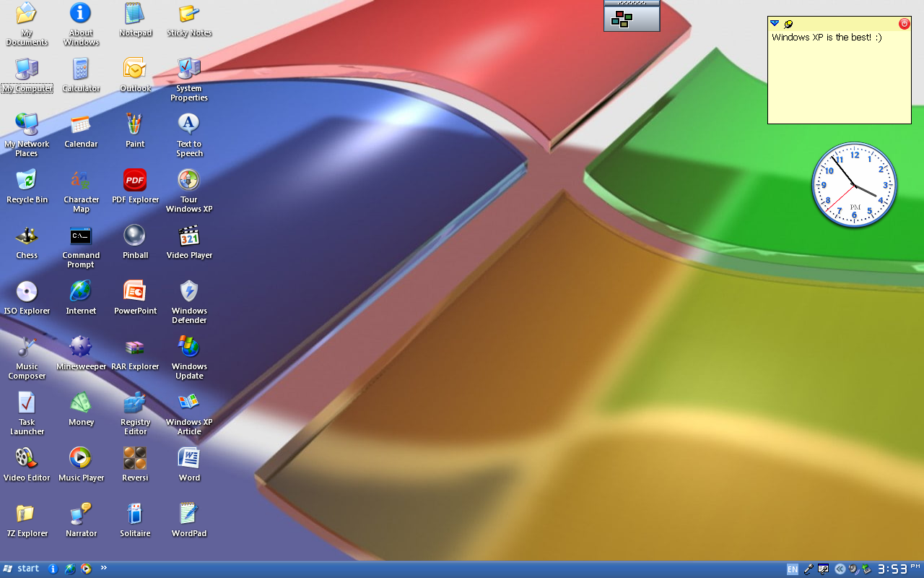Screen dimensions: 924x578
Task: Click the Start button on taskbar
Action: point(21,569)
